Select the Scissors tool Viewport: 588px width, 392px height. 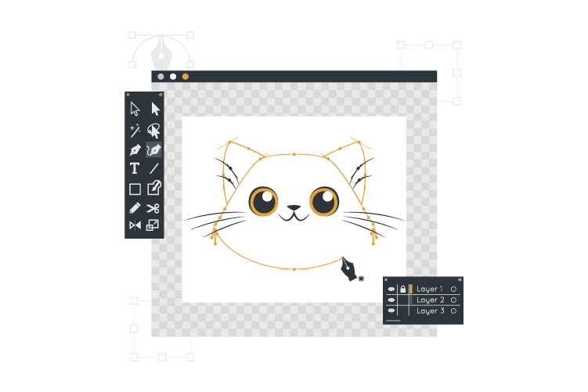click(153, 208)
